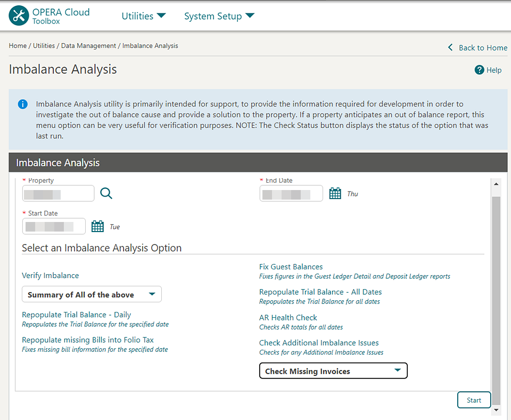
Task: Click the back chevron beside Back to Home
Action: pos(450,47)
